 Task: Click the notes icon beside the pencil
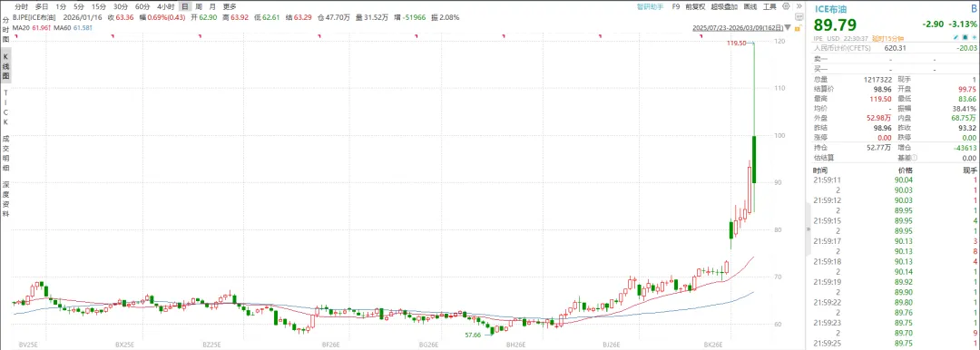[965, 37]
